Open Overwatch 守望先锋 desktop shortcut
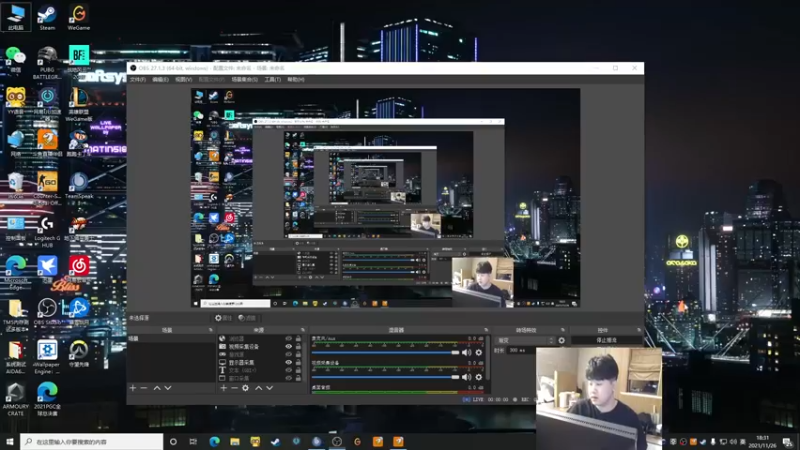800x450 pixels. point(79,353)
